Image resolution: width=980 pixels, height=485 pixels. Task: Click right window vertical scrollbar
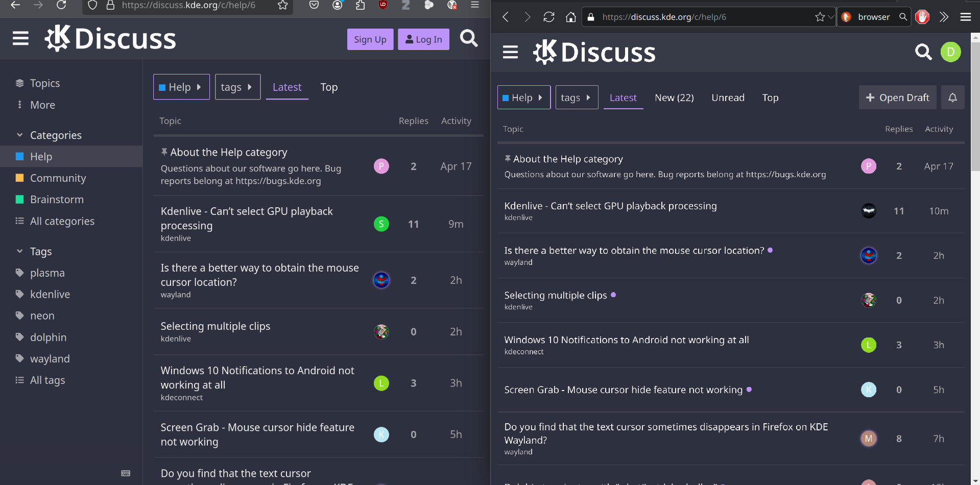[x=975, y=107]
